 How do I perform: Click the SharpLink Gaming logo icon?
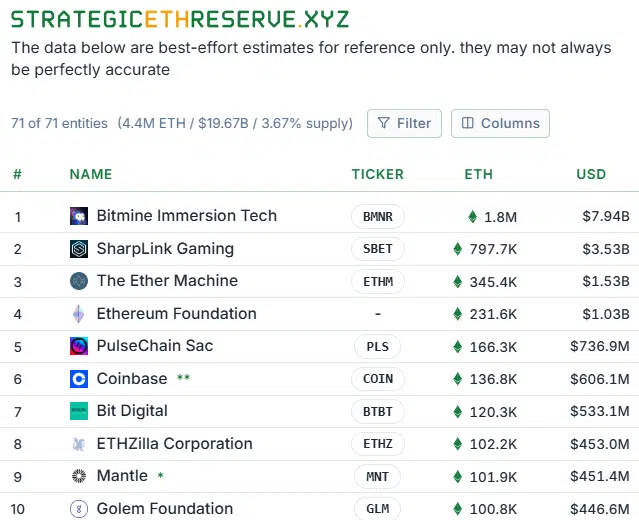click(x=79, y=249)
